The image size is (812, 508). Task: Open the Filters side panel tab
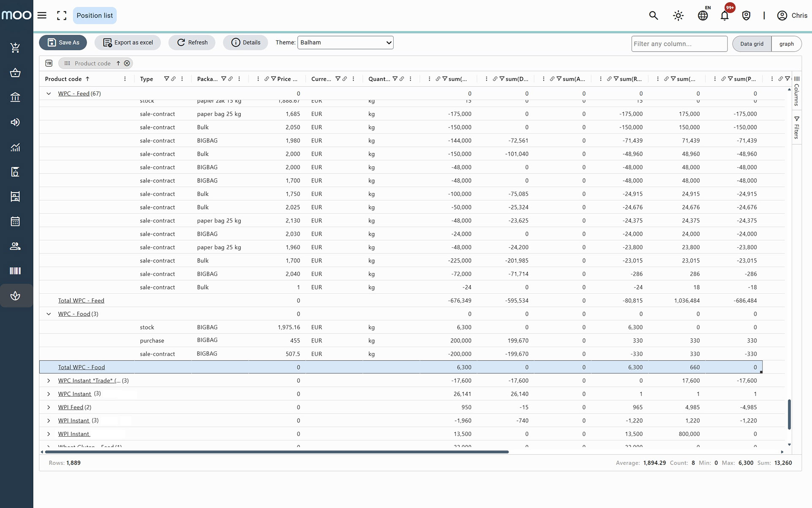pyautogui.click(x=796, y=127)
